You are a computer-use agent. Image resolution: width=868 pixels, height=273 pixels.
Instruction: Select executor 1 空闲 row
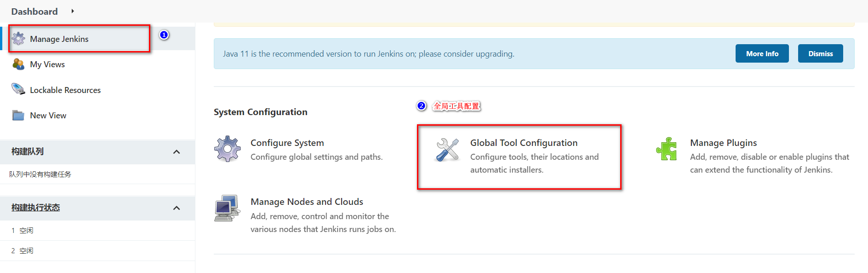click(97, 231)
